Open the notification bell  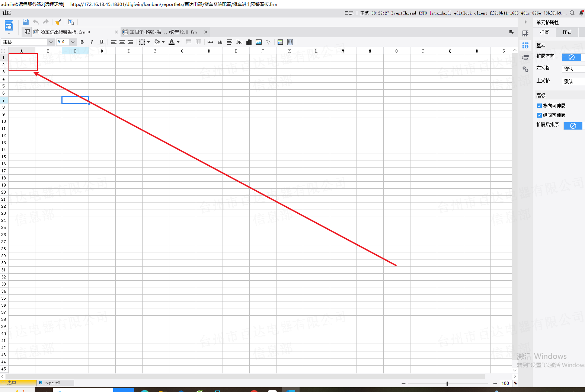pos(581,13)
